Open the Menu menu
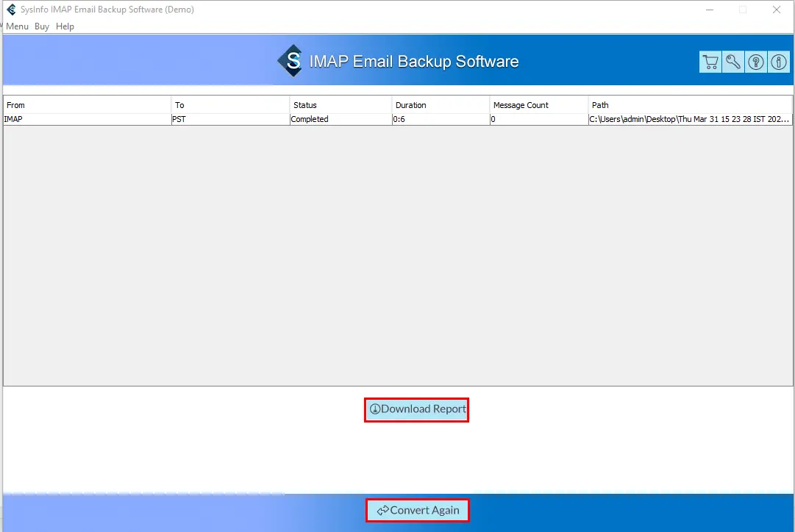This screenshot has width=795, height=532. pyautogui.click(x=17, y=26)
